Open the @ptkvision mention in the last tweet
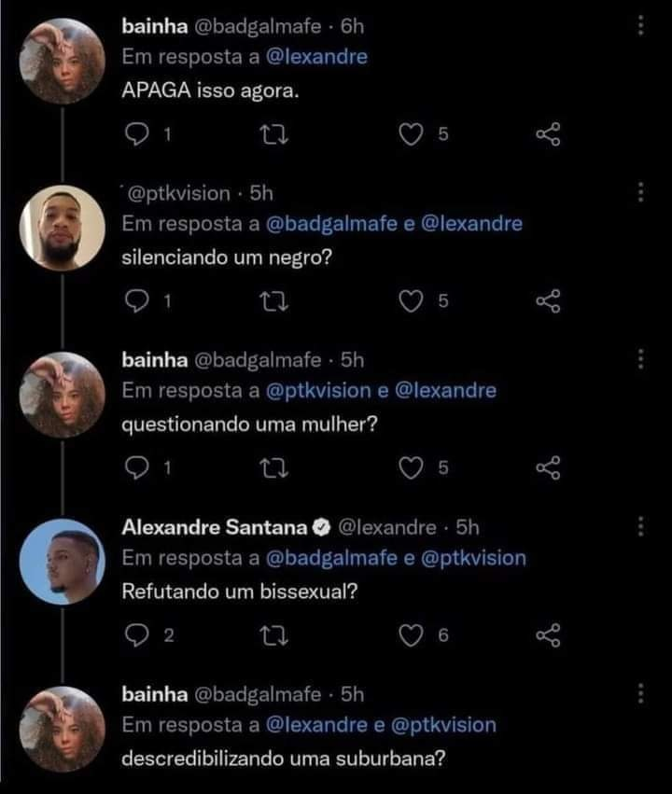Viewport: 672px width, 794px height. (x=441, y=725)
